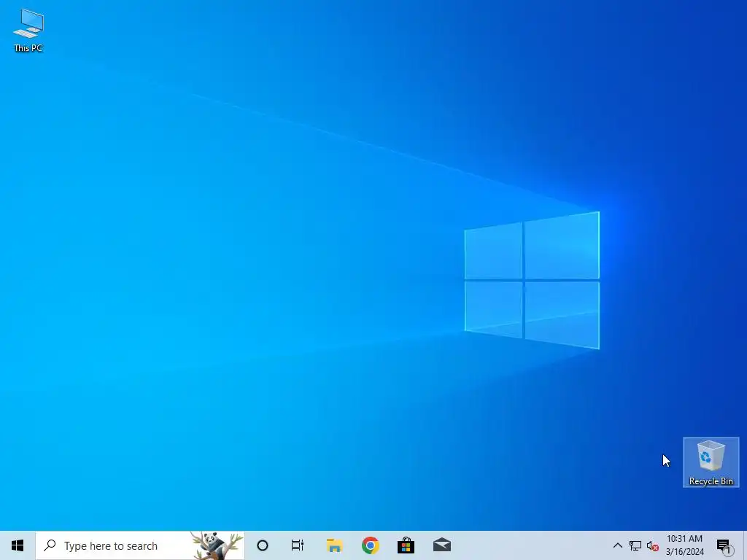Open the Mail app from the taskbar

tap(442, 545)
